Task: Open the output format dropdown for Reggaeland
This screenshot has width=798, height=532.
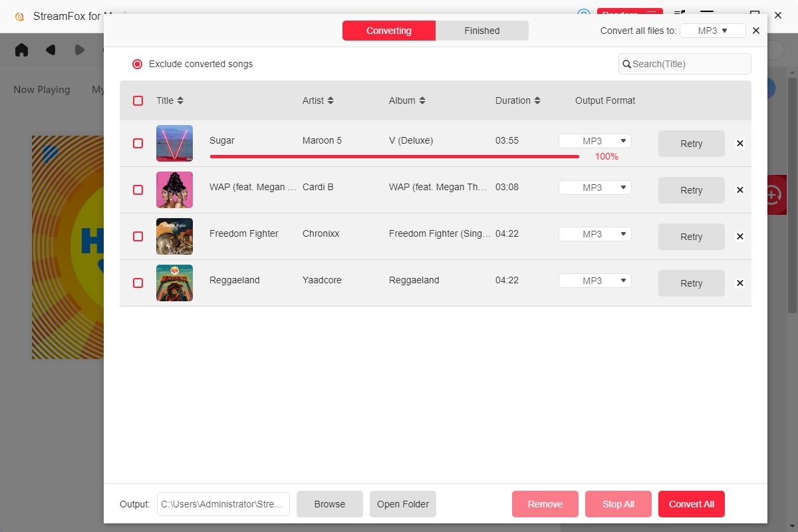Action: [x=595, y=281]
